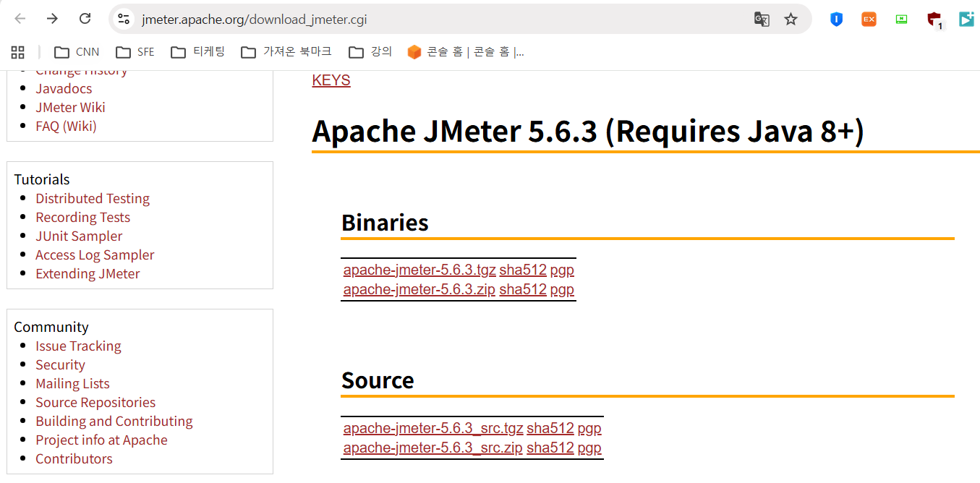This screenshot has height=483, width=980.
Task: Open FAQ (Wiki) sidebar link
Action: pos(66,126)
